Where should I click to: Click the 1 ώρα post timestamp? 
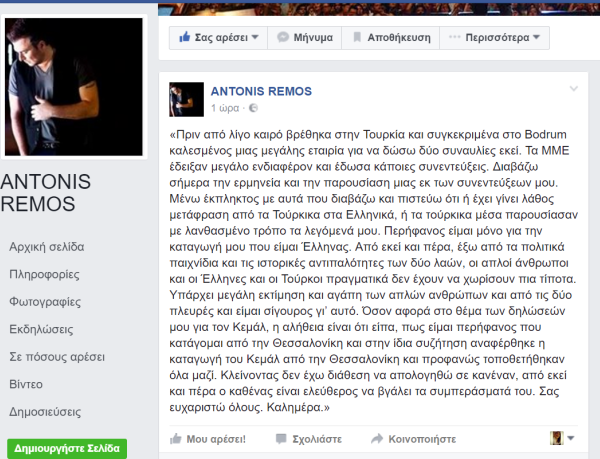click(x=225, y=108)
